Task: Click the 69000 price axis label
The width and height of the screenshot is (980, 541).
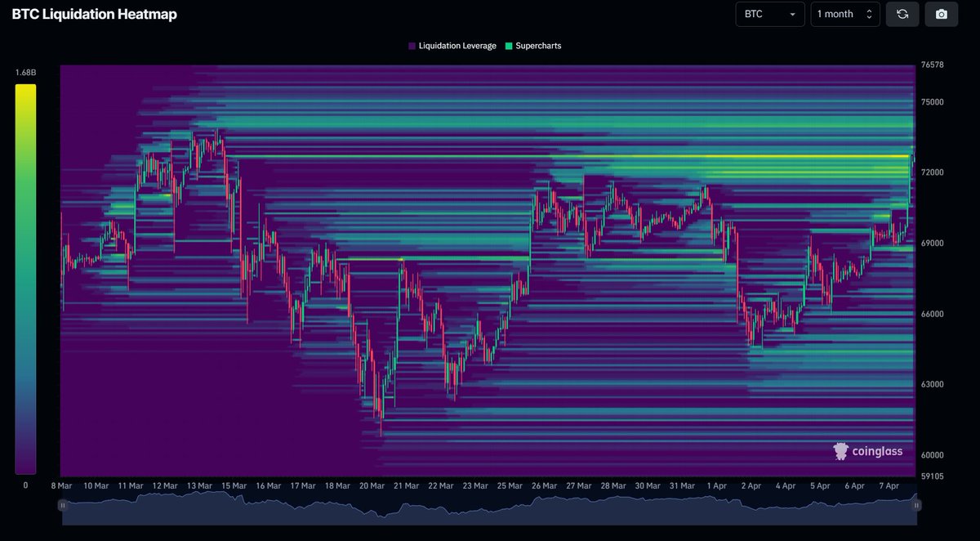Action: [932, 244]
